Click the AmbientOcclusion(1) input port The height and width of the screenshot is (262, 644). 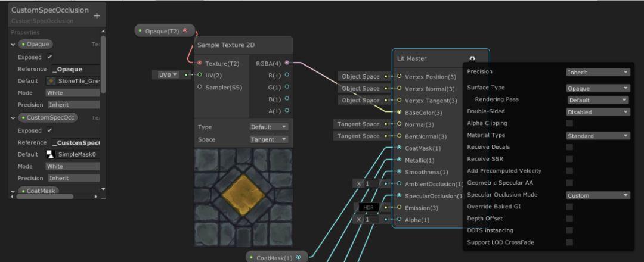tap(399, 183)
